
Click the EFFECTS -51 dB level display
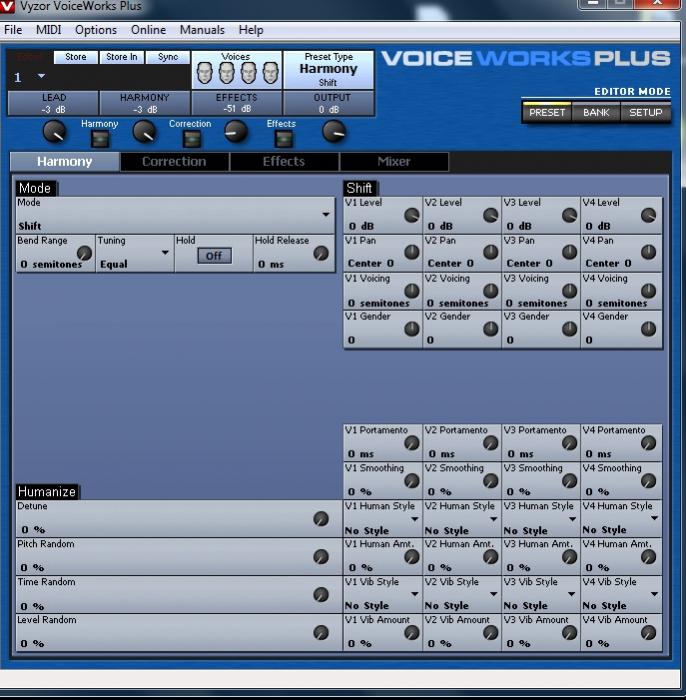[x=237, y=103]
